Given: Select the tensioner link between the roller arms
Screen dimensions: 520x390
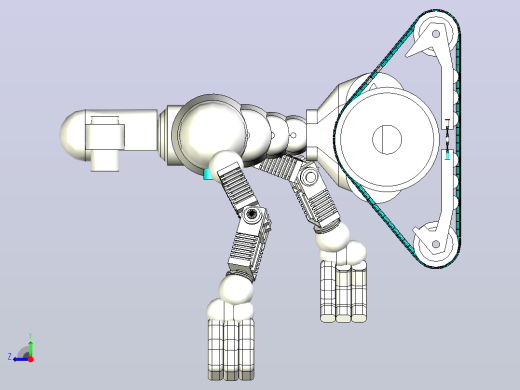Looking at the screenshot, I should point(447,139).
